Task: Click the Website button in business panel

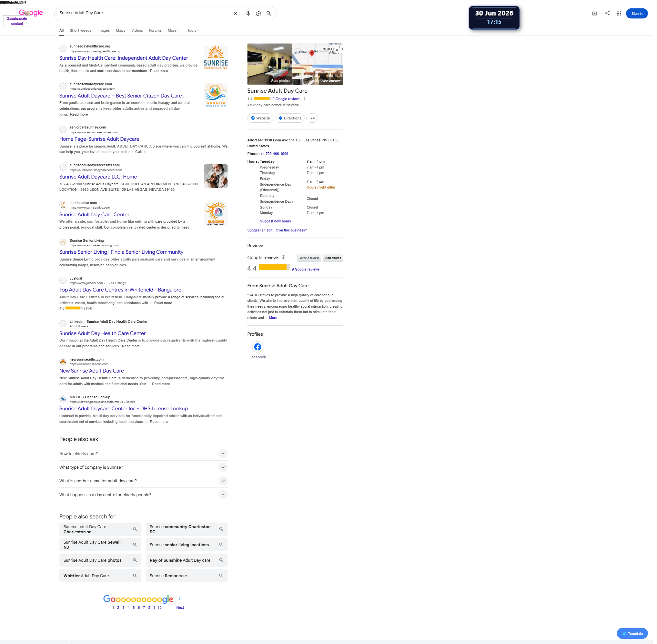Action: [260, 118]
